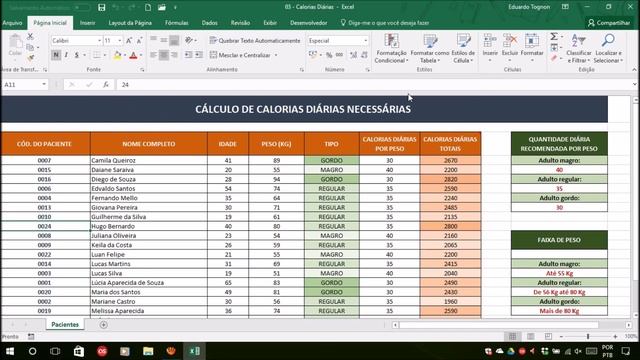Image resolution: width=640 pixels, height=360 pixels.
Task: Switch to Layout da Página tab
Action: (130, 23)
